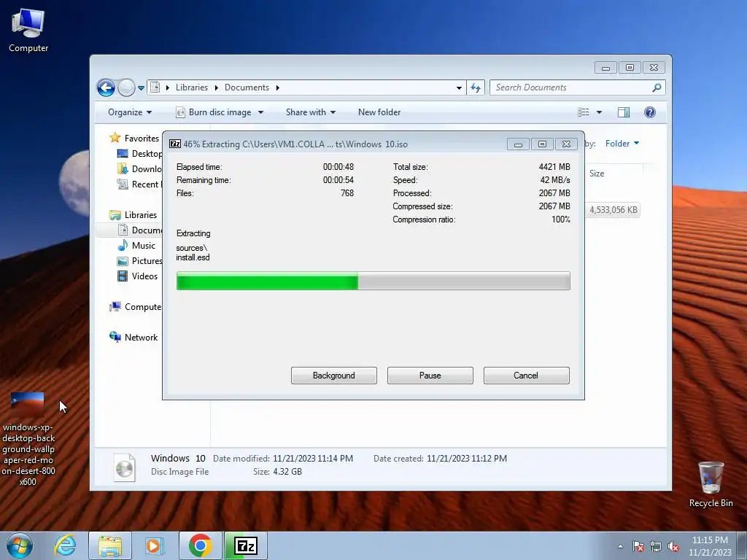Toggle the preview pane icon

624,112
